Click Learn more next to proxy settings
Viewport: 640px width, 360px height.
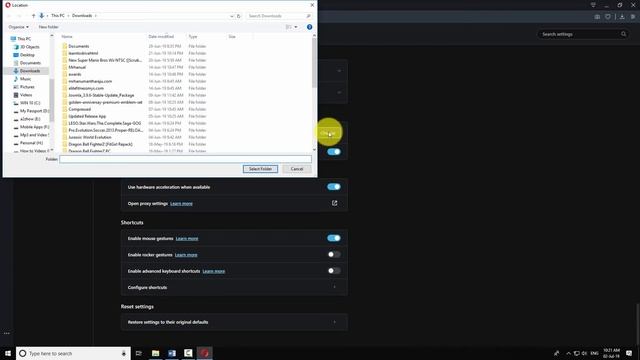pyautogui.click(x=181, y=203)
